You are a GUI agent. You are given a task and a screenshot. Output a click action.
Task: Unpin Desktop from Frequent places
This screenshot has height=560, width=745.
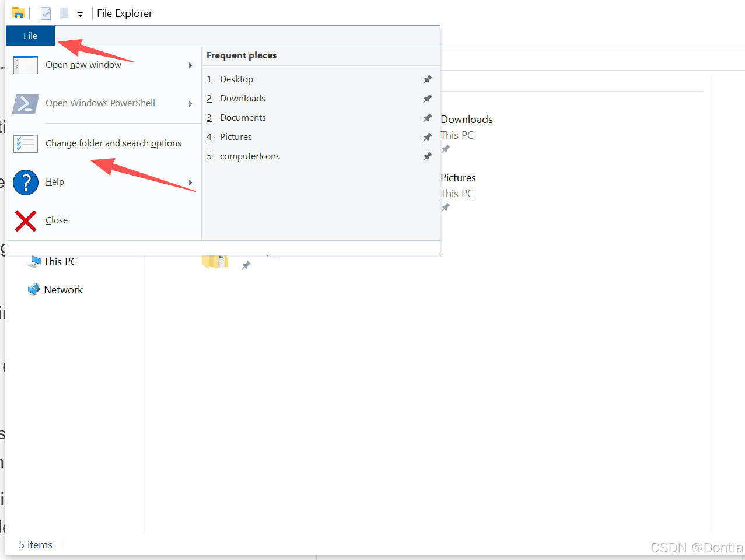(x=427, y=79)
